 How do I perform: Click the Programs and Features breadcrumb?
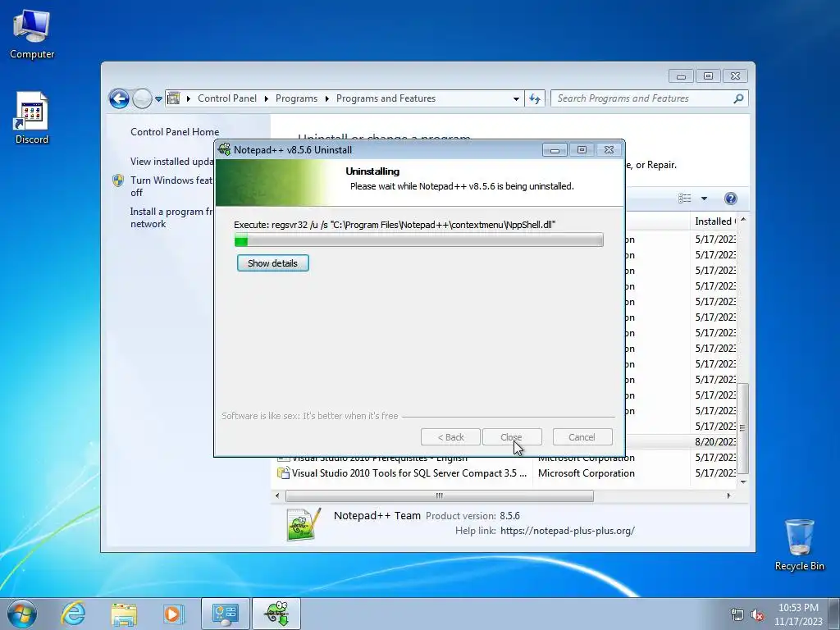[x=386, y=98]
